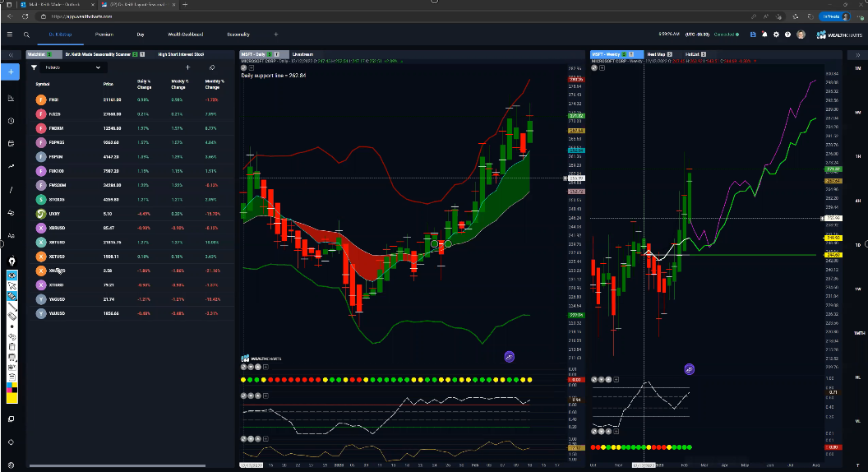Expand the plus icon at the daily chart's top-left
Screen dimensions: 868x472
[x=251, y=68]
